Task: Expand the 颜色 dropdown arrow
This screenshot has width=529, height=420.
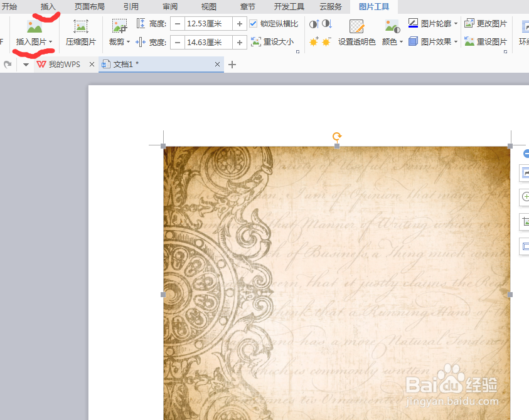Action: point(401,42)
